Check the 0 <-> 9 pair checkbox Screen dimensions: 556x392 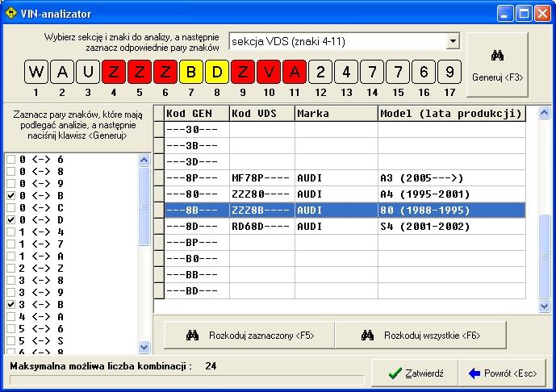(11, 183)
